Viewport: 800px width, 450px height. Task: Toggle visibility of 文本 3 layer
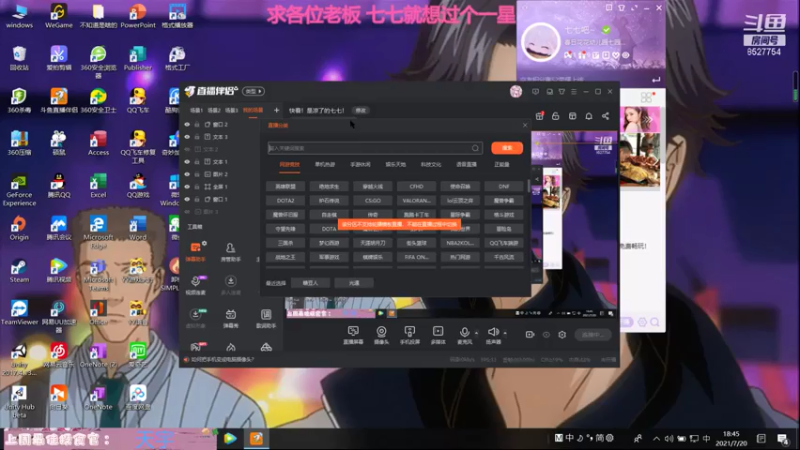187,137
